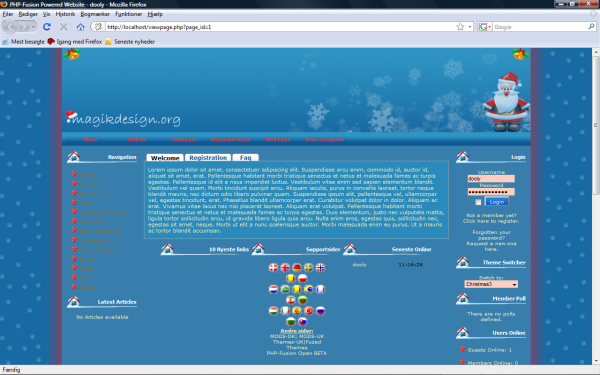Tick the remember me checkbox by Login

[x=478, y=202]
